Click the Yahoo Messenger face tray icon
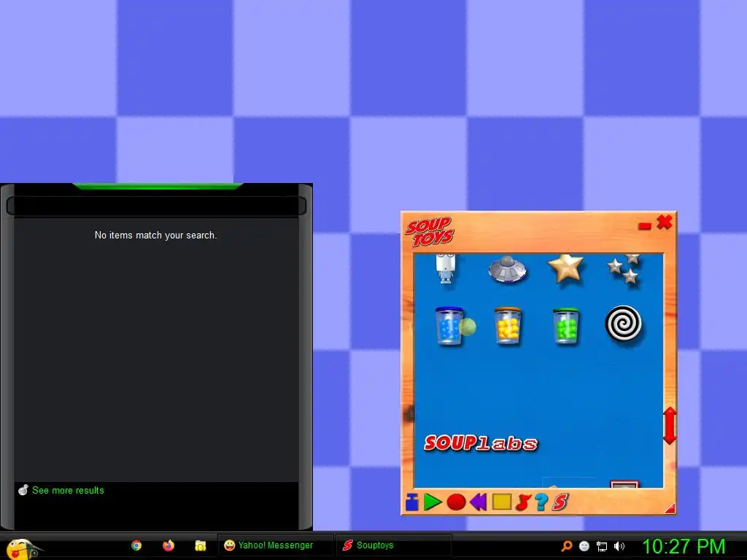The height and width of the screenshot is (560, 747). (x=584, y=546)
